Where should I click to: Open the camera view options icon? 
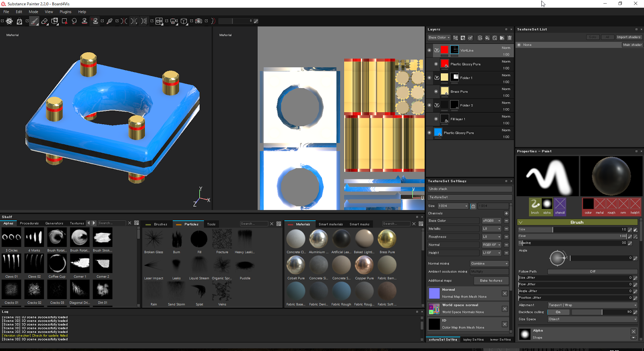click(x=174, y=21)
